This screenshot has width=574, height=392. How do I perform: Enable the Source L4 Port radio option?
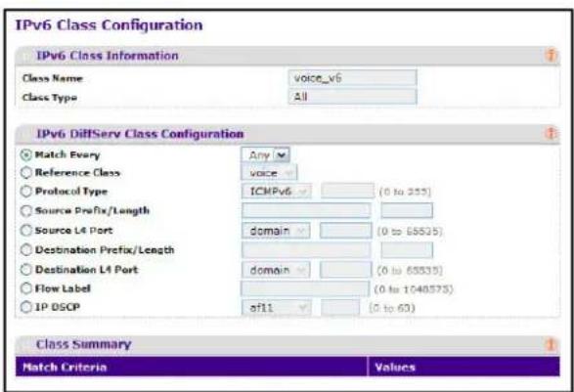[x=26, y=231]
